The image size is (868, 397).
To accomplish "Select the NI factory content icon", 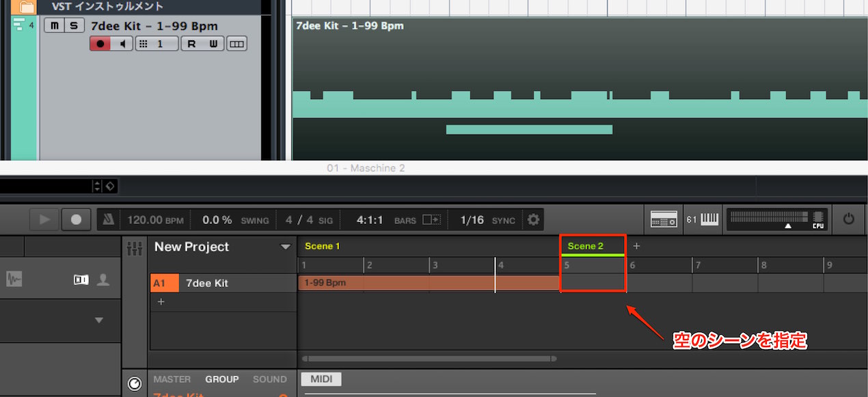I will pos(81,279).
